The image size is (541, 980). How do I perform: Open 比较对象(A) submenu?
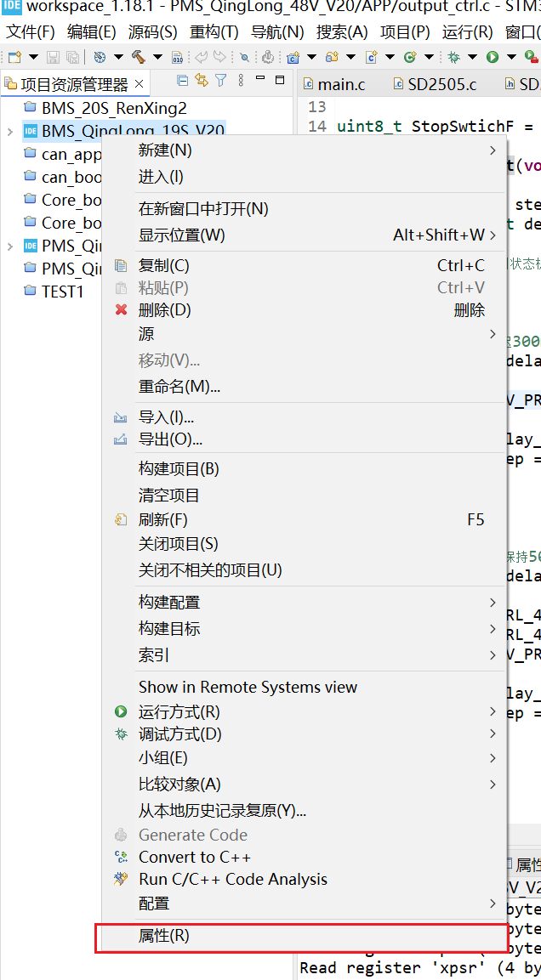pos(304,785)
